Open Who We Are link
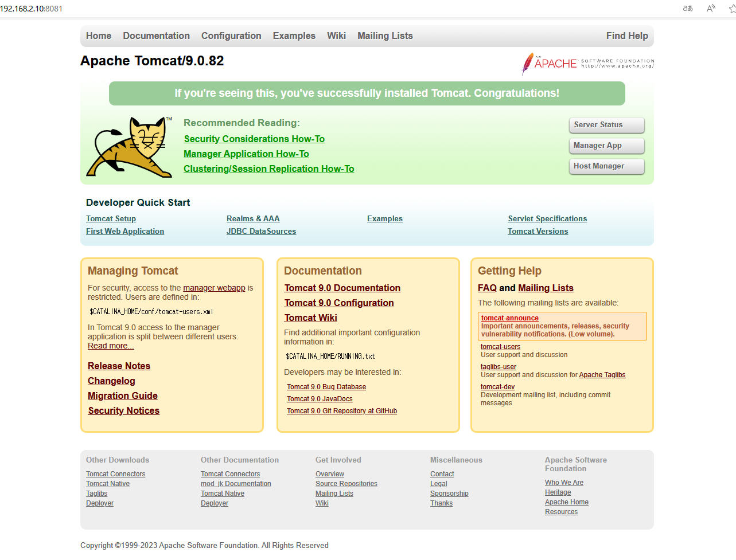736x560 pixels. tap(564, 483)
